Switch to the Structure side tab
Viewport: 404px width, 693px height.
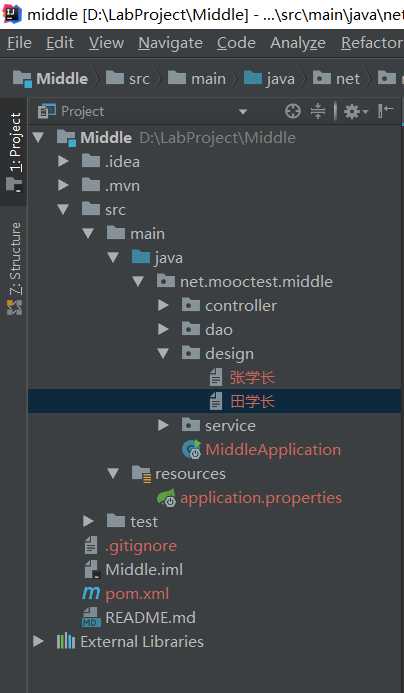tap(15, 268)
